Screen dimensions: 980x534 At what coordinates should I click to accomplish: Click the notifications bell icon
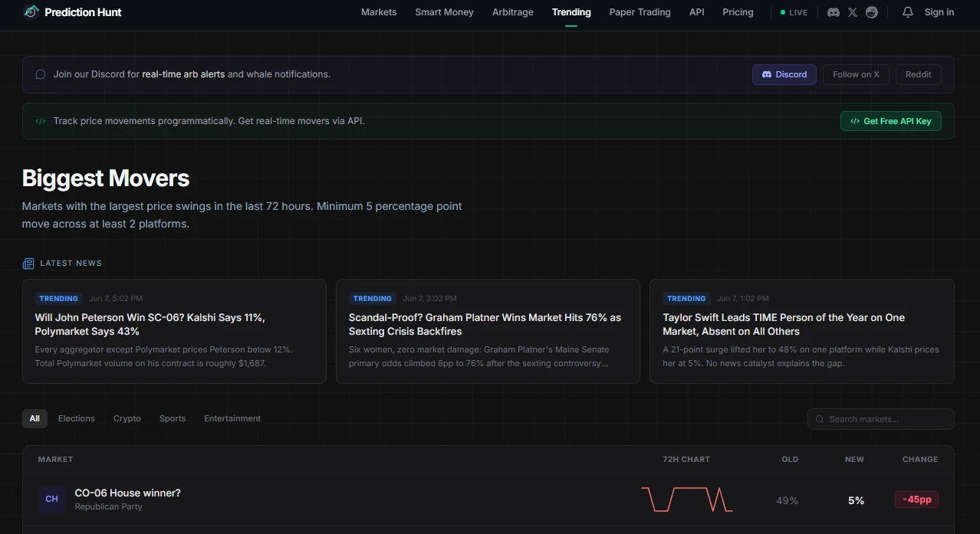908,12
